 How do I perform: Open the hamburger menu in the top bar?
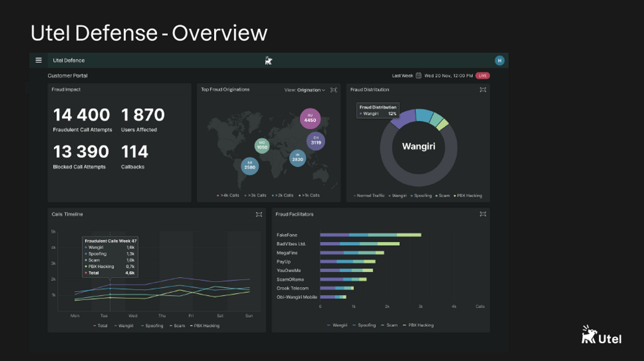39,60
